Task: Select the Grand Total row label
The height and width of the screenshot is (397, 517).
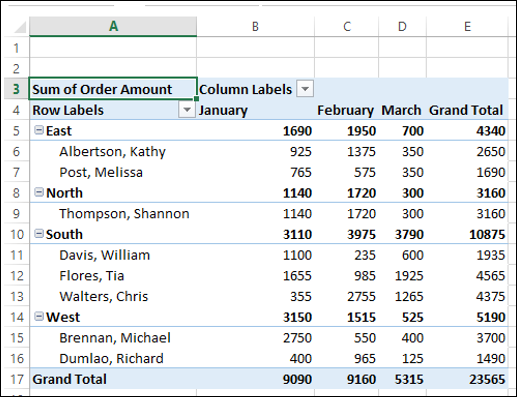Action: coord(69,379)
